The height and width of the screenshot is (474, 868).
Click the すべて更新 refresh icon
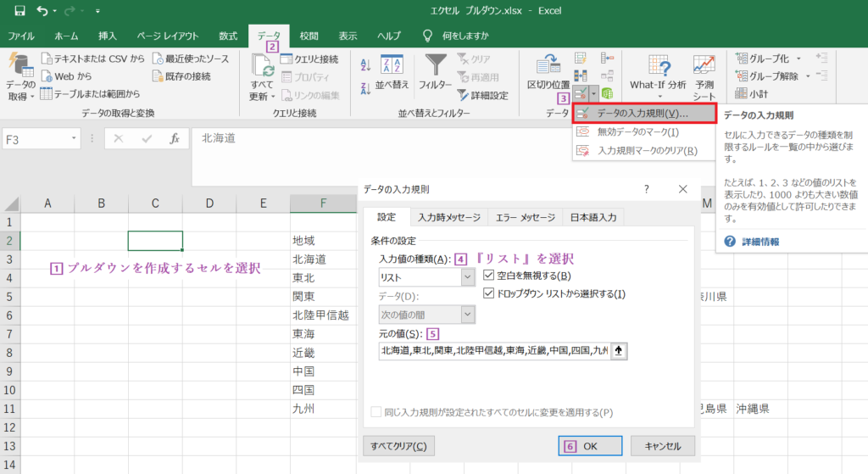pos(263,65)
